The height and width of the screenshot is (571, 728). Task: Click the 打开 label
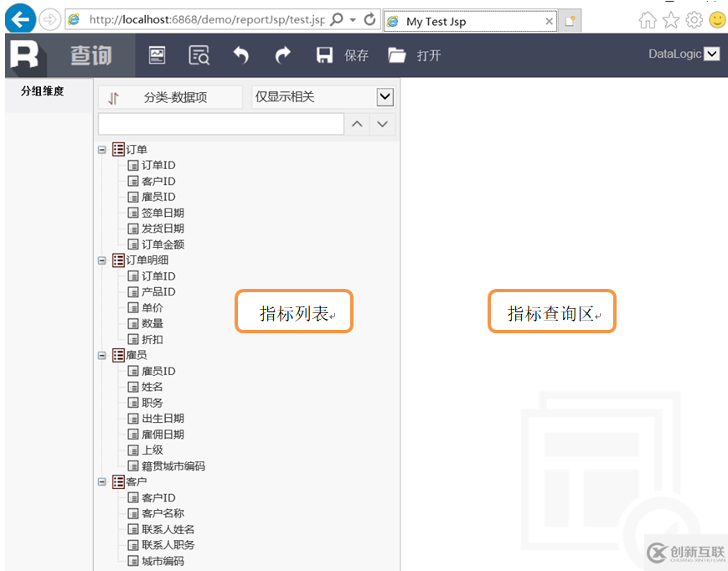pyautogui.click(x=429, y=55)
